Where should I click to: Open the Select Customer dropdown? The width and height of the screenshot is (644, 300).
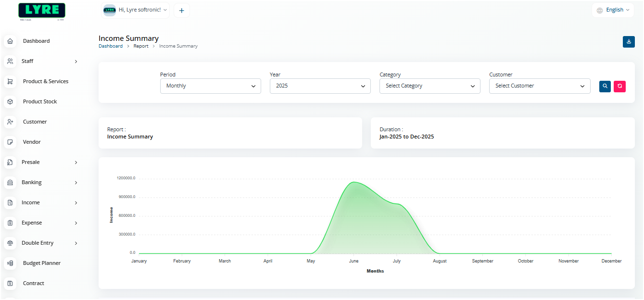click(x=539, y=86)
